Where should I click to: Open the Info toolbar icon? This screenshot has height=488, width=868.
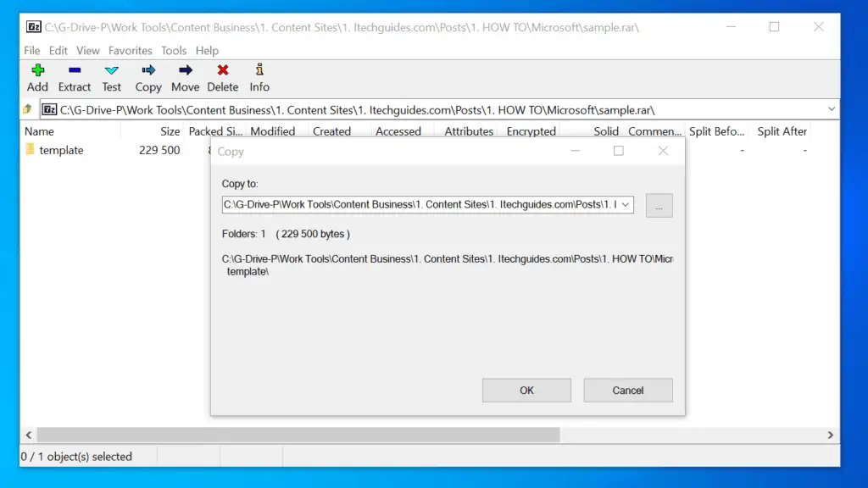coord(259,71)
